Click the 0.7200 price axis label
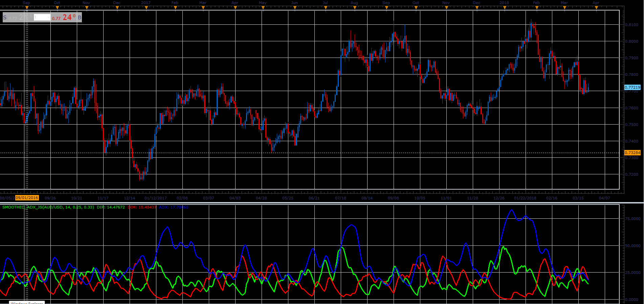 [631, 175]
